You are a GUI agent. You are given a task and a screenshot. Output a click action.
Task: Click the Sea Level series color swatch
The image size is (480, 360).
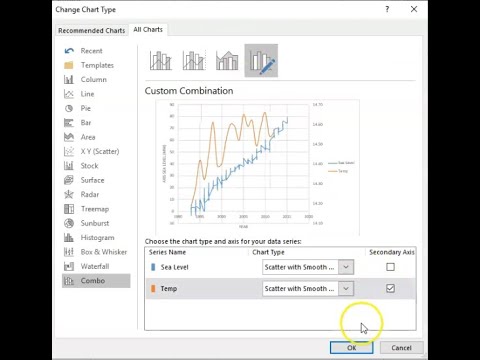[153, 267]
